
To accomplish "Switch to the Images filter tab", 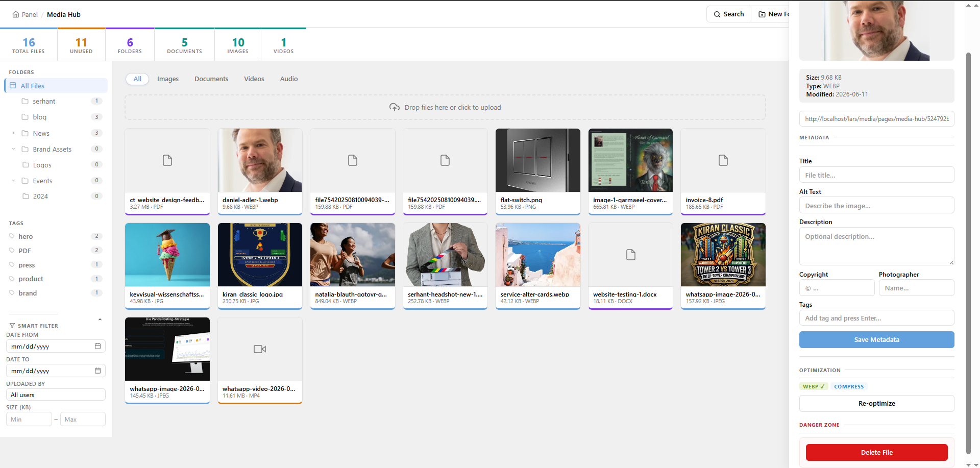I will [x=168, y=79].
